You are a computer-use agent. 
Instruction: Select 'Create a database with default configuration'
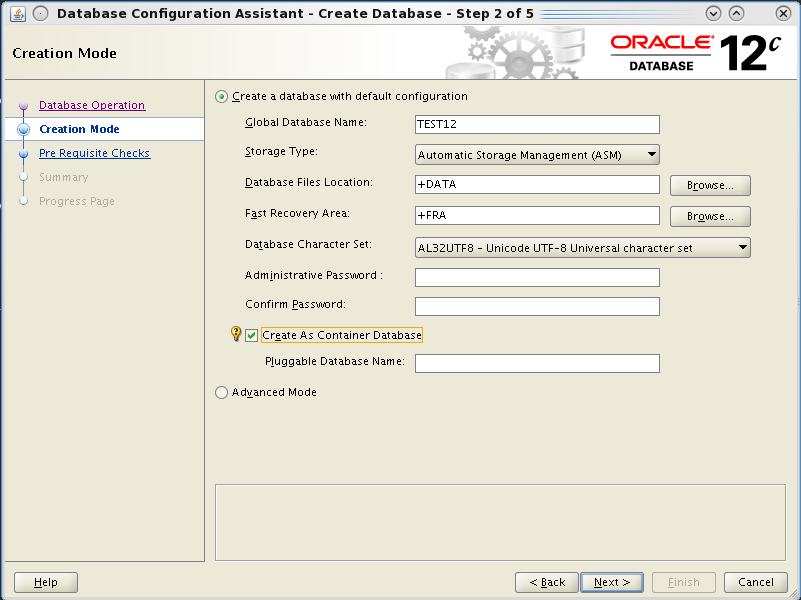tap(221, 97)
